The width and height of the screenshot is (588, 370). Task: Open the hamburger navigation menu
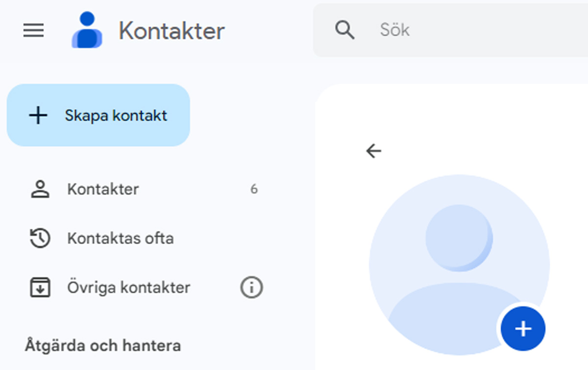[x=33, y=30]
